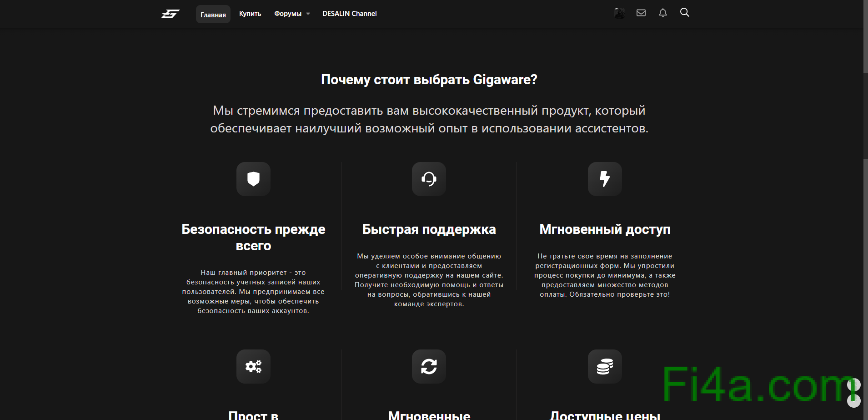
Task: Open the inbox envelope icon
Action: tap(641, 13)
